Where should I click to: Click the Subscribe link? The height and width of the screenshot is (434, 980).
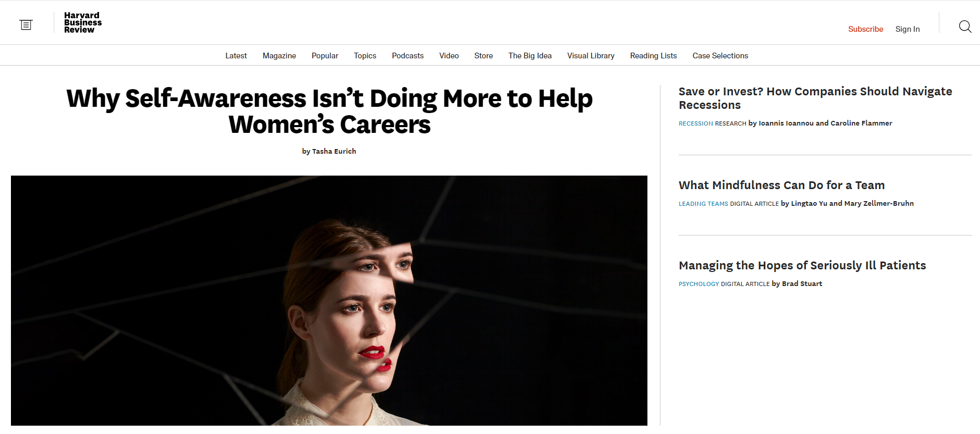tap(865, 29)
